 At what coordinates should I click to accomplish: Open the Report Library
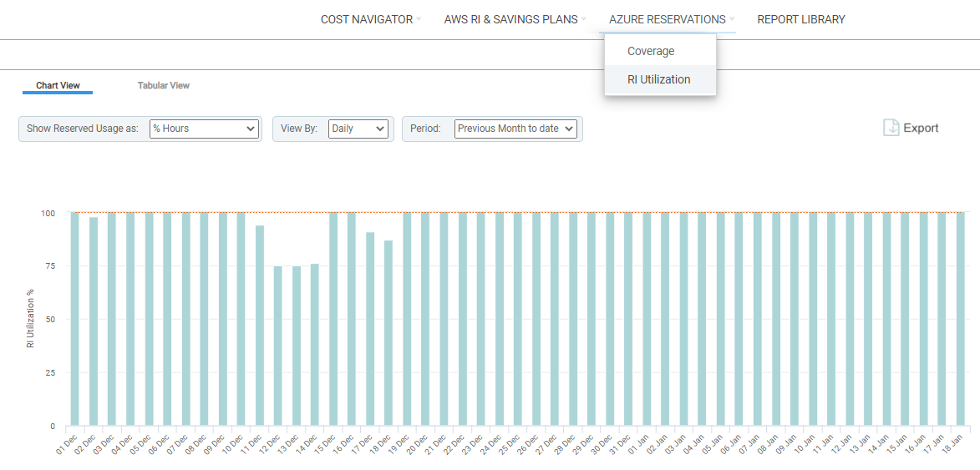pyautogui.click(x=800, y=19)
